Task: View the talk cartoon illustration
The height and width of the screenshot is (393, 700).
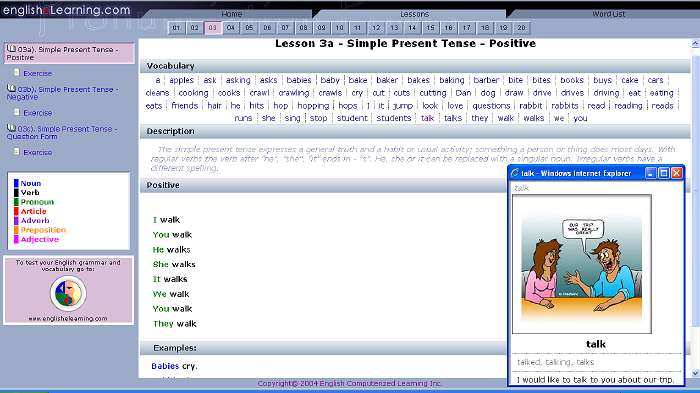Action: (582, 264)
